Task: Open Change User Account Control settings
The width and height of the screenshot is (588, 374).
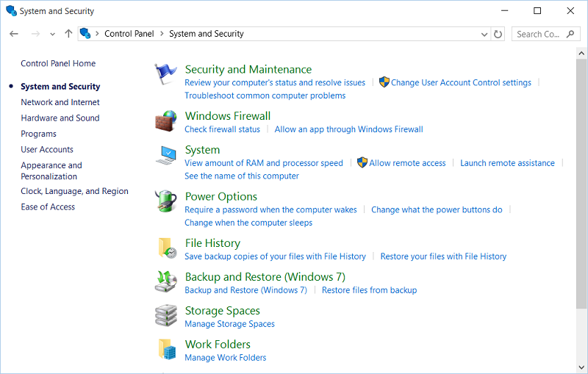Action: pyautogui.click(x=461, y=83)
